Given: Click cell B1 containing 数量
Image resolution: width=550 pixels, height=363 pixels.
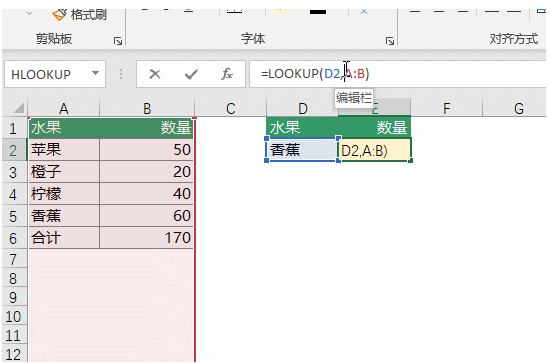Looking at the screenshot, I should [x=146, y=128].
